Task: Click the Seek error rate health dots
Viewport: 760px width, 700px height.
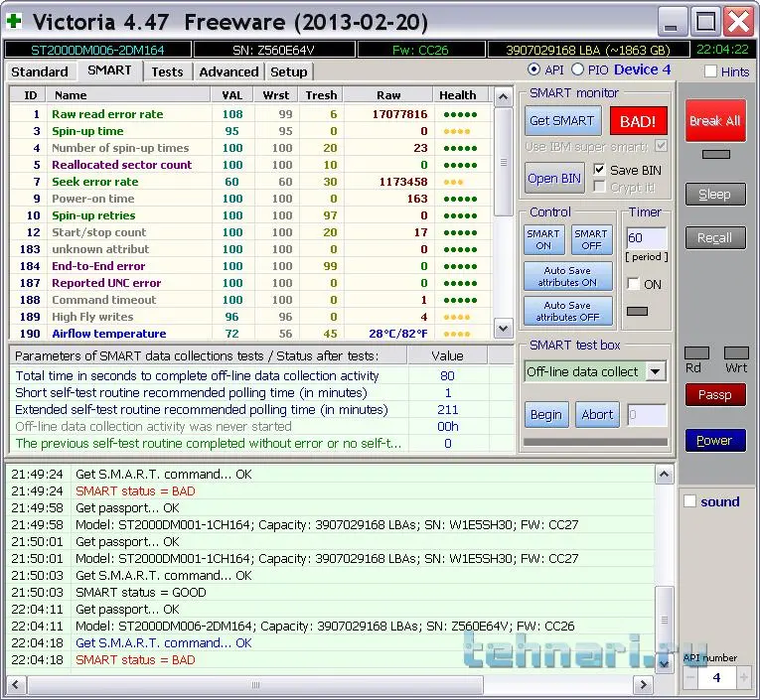Action: click(453, 182)
